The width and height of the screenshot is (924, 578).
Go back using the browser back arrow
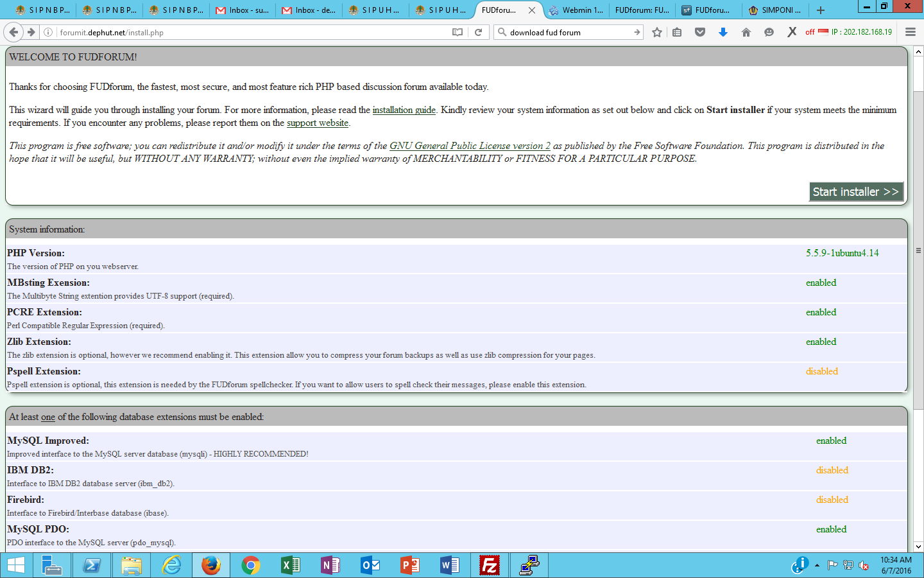tap(13, 32)
